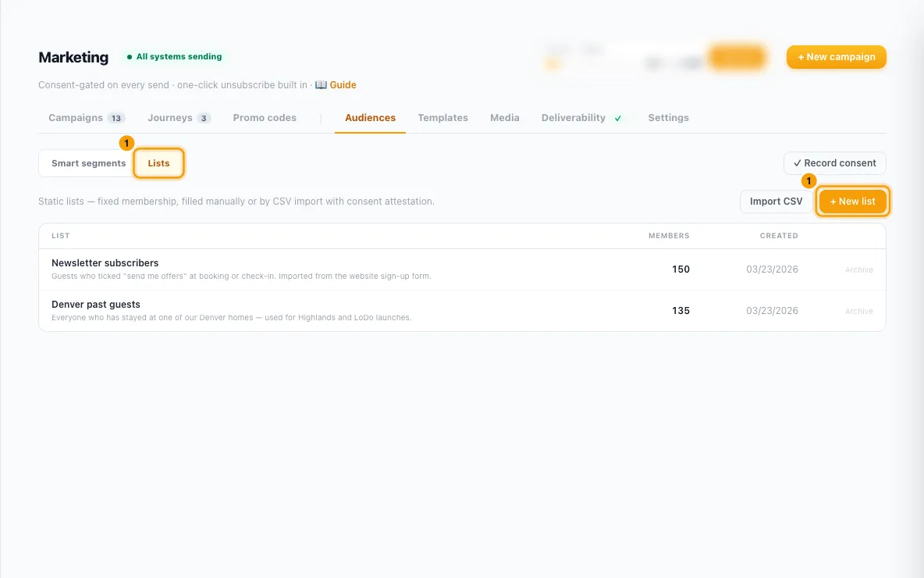Click the 150 members count
The image size is (924, 578).
coord(681,269)
